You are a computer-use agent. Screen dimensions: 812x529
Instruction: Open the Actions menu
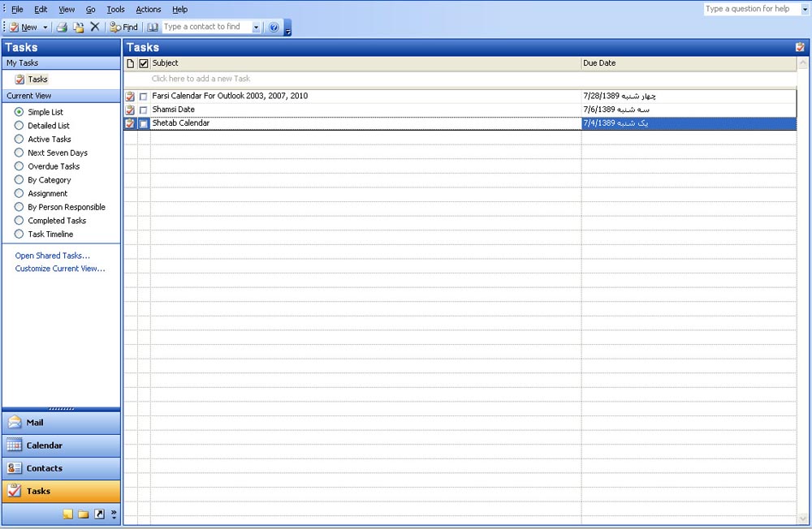[148, 10]
